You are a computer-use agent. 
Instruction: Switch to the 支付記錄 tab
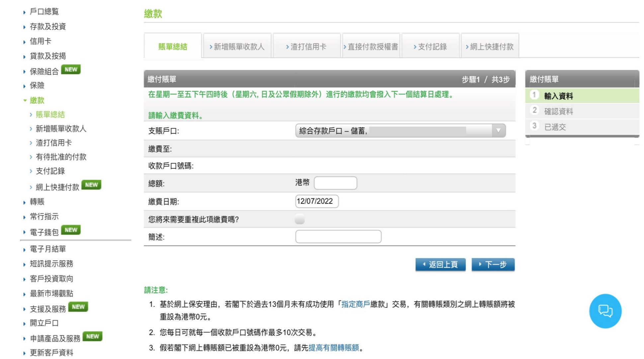coord(430,46)
